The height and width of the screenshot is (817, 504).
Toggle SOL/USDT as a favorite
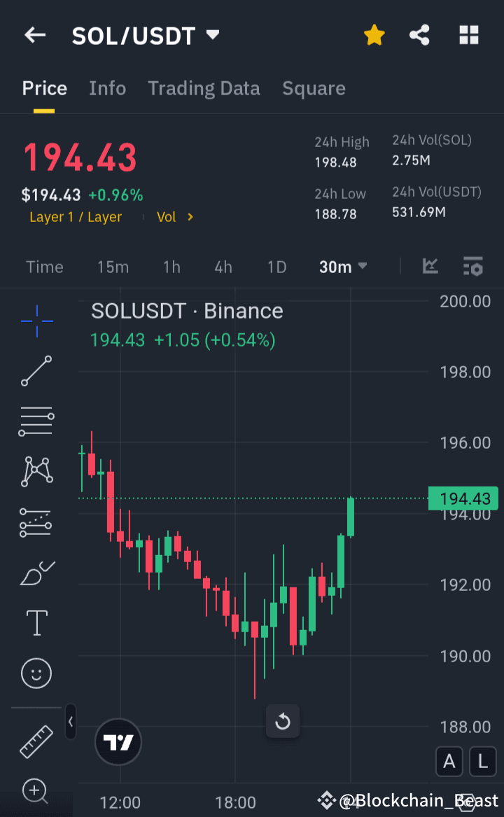point(374,35)
